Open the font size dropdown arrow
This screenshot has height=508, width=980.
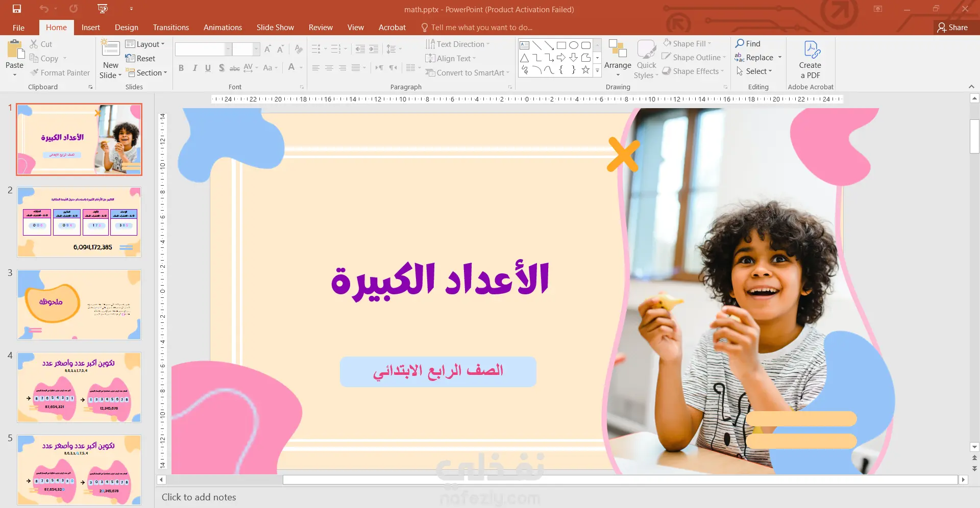click(x=256, y=49)
